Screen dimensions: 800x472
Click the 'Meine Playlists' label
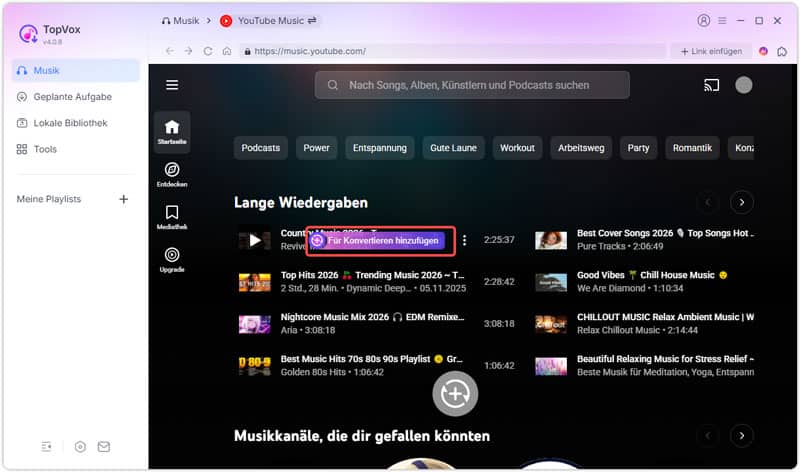coord(49,199)
